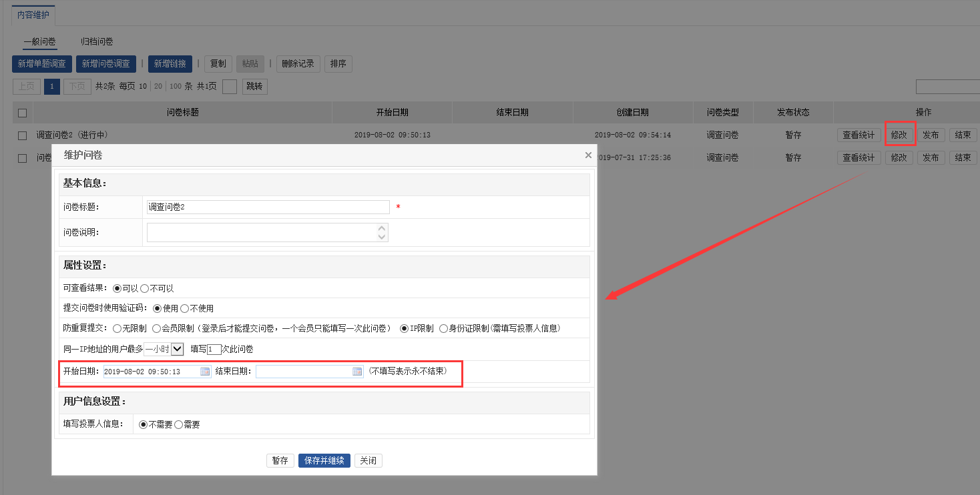Expand the 一小时 time period dropdown

[x=177, y=349]
